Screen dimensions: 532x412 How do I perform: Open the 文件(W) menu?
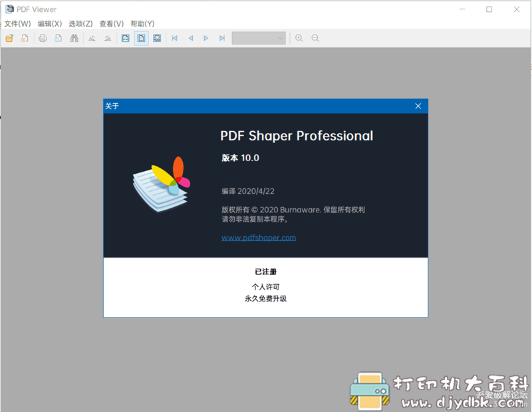click(17, 24)
